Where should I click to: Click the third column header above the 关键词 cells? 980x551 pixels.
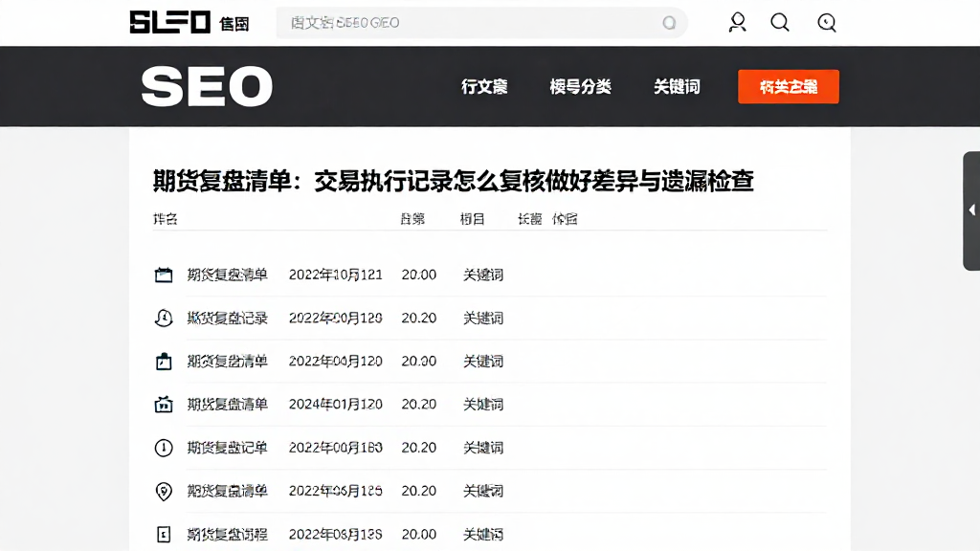[472, 219]
